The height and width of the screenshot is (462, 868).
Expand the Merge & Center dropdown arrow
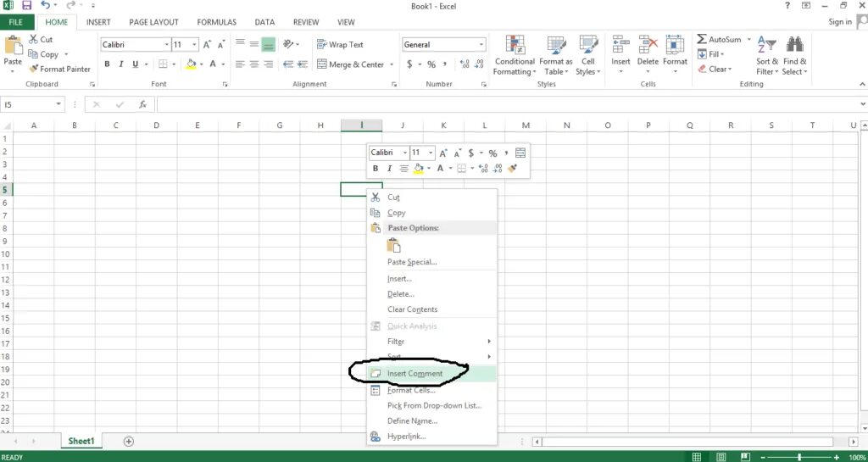click(392, 64)
